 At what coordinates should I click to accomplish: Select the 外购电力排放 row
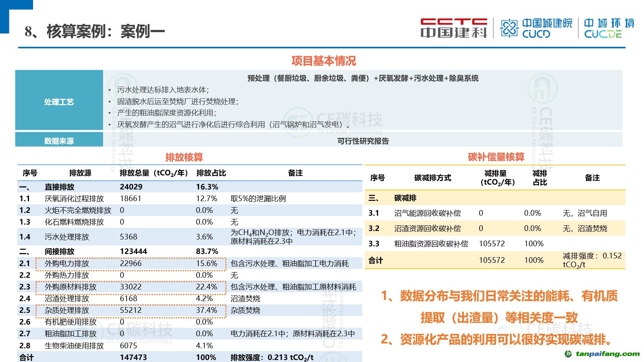point(131,264)
